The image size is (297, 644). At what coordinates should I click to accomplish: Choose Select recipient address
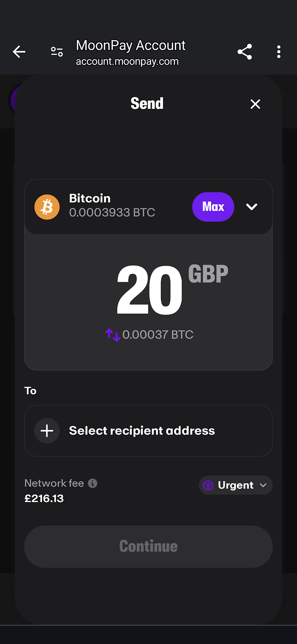(x=142, y=431)
